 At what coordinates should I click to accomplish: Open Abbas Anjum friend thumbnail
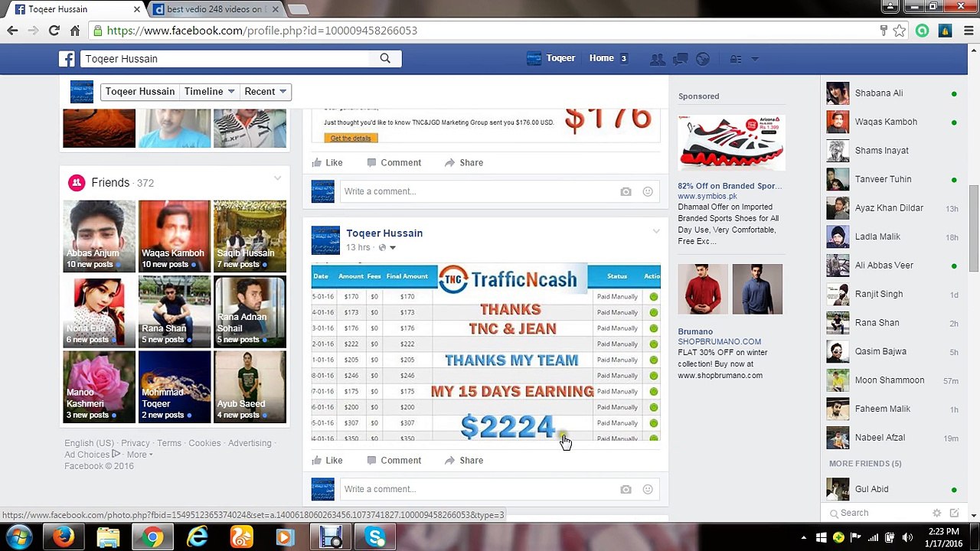tap(100, 236)
